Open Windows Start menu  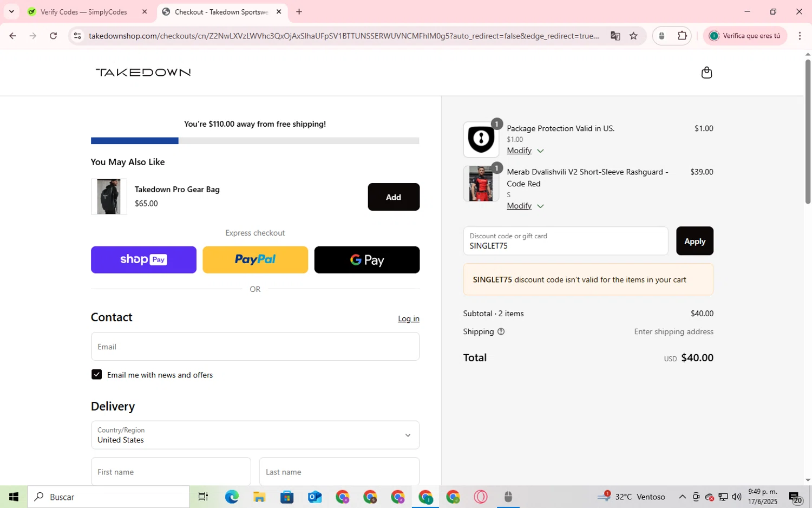[14, 497]
